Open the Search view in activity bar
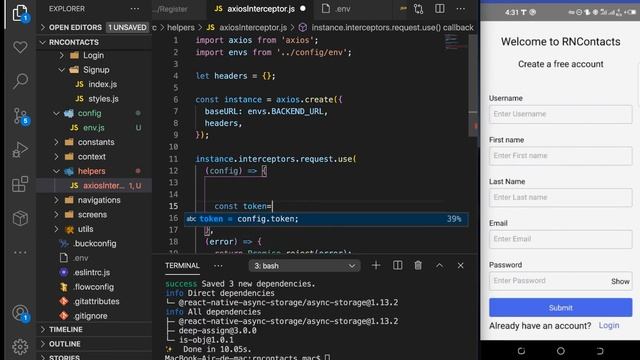 (20, 81)
